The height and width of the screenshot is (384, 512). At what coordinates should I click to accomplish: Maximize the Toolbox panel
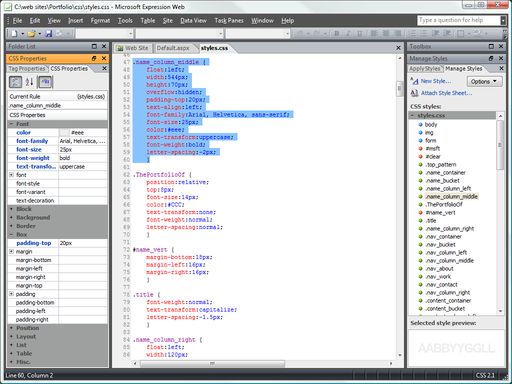[491, 46]
